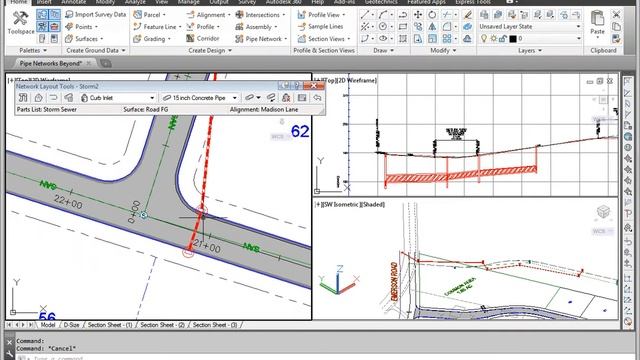This screenshot has width=640, height=360.
Task: Click the Feature Line button
Action: click(157, 27)
